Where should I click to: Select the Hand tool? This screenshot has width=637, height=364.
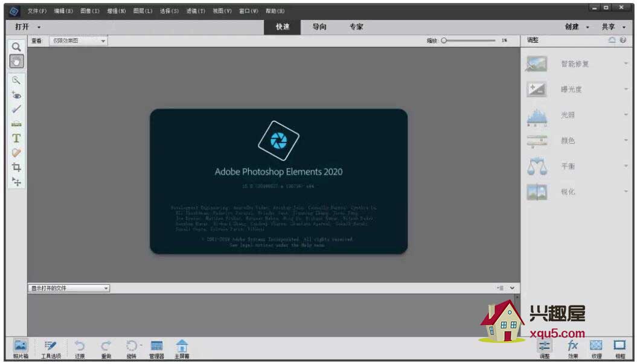coord(16,62)
